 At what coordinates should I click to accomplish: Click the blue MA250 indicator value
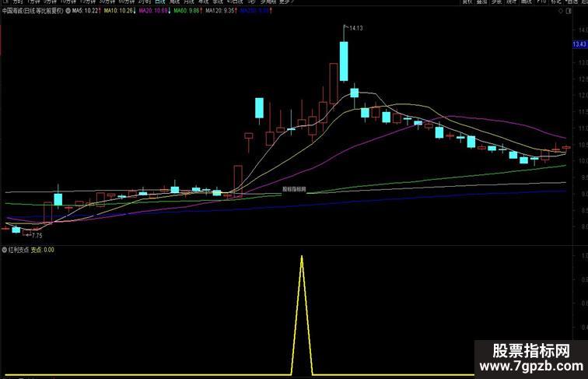(254, 11)
